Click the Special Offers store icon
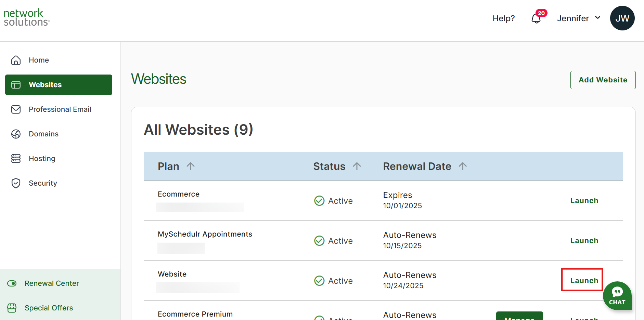The image size is (644, 320). [12, 308]
